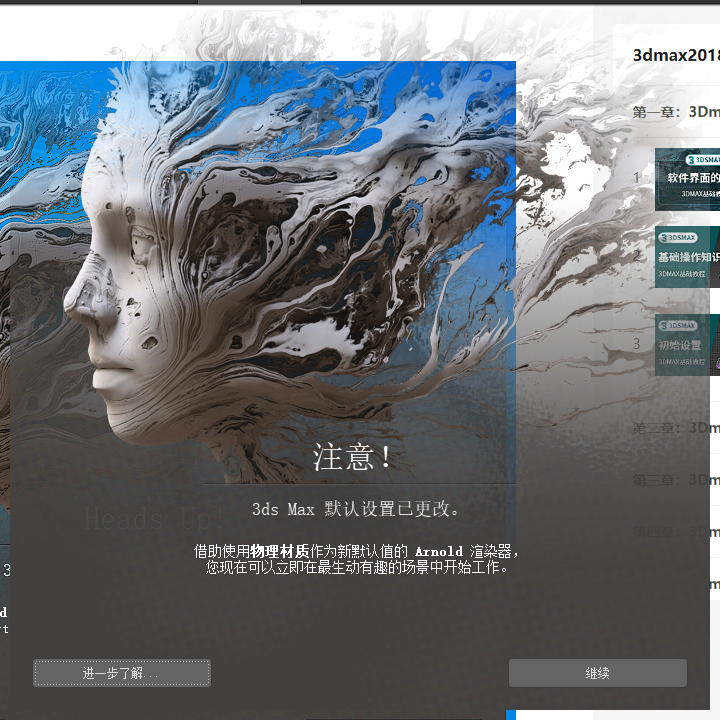Click the 进一步了解... button
This screenshot has height=720, width=720.
tap(122, 673)
